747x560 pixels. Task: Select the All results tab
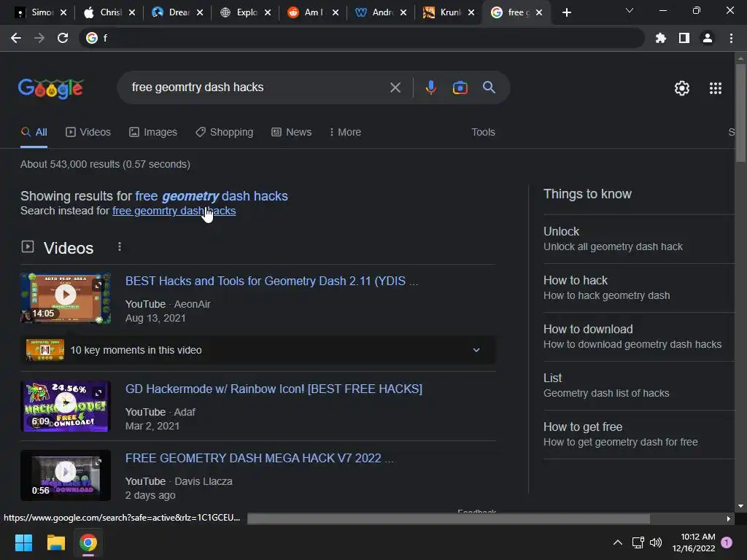point(34,132)
